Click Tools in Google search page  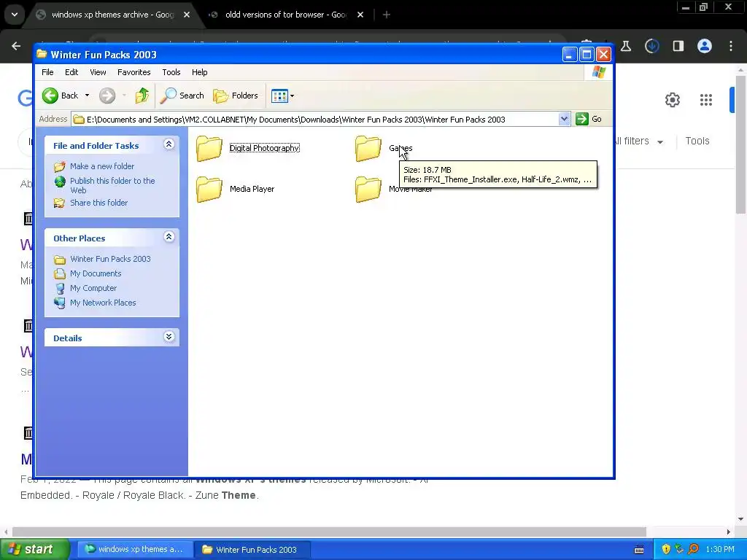tap(697, 141)
